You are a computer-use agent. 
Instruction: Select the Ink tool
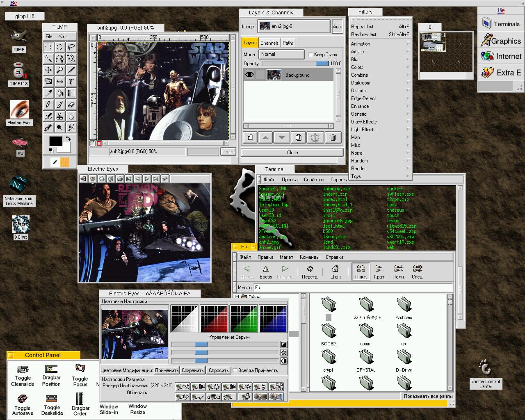pyautogui.click(x=48, y=128)
